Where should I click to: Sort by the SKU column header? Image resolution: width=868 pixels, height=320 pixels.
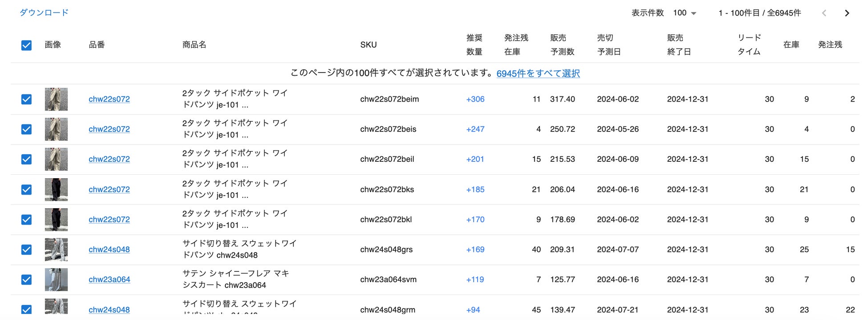pos(368,45)
